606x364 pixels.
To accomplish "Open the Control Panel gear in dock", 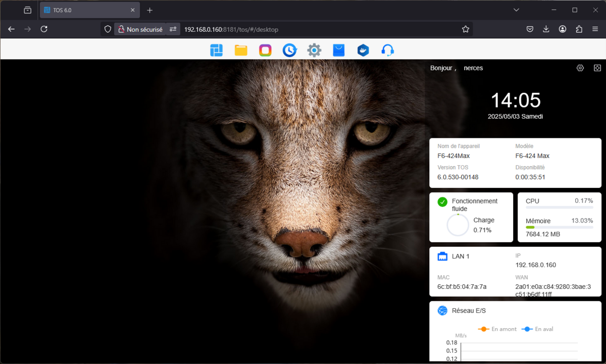I will click(314, 50).
